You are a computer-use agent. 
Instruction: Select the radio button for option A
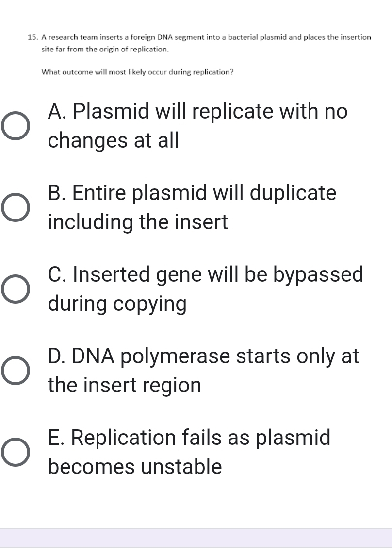point(15,126)
